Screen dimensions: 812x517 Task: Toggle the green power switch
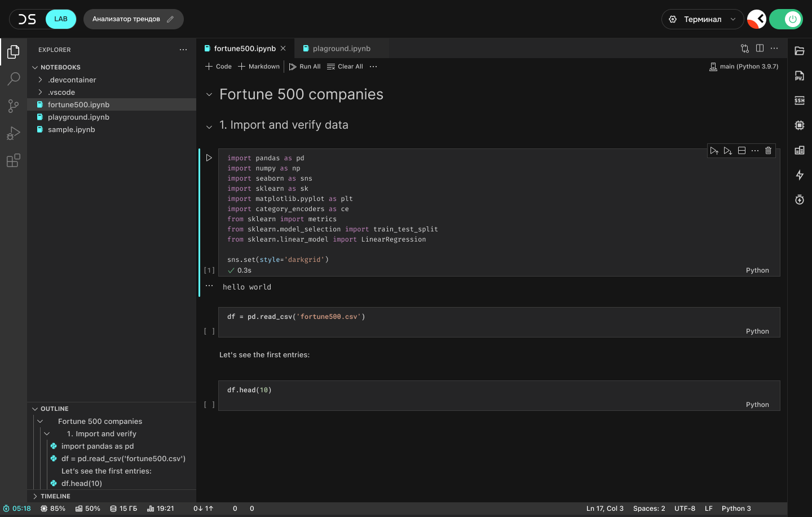pos(786,19)
